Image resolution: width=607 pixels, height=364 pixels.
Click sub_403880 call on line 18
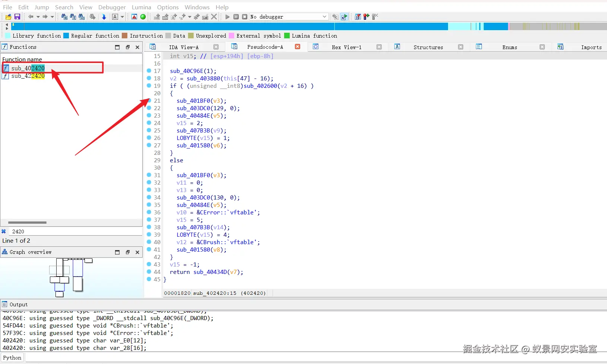204,79
